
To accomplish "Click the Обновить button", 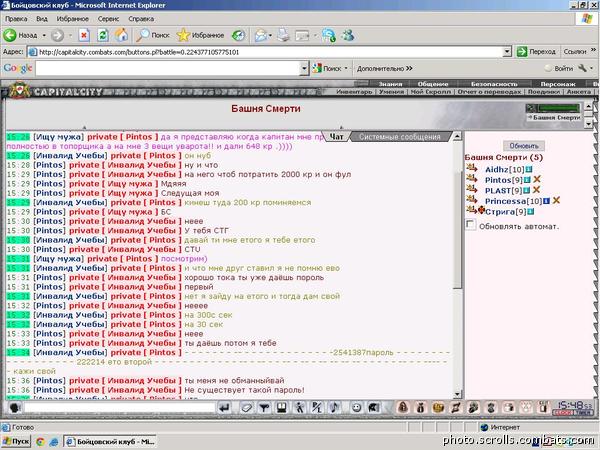I will [524, 146].
